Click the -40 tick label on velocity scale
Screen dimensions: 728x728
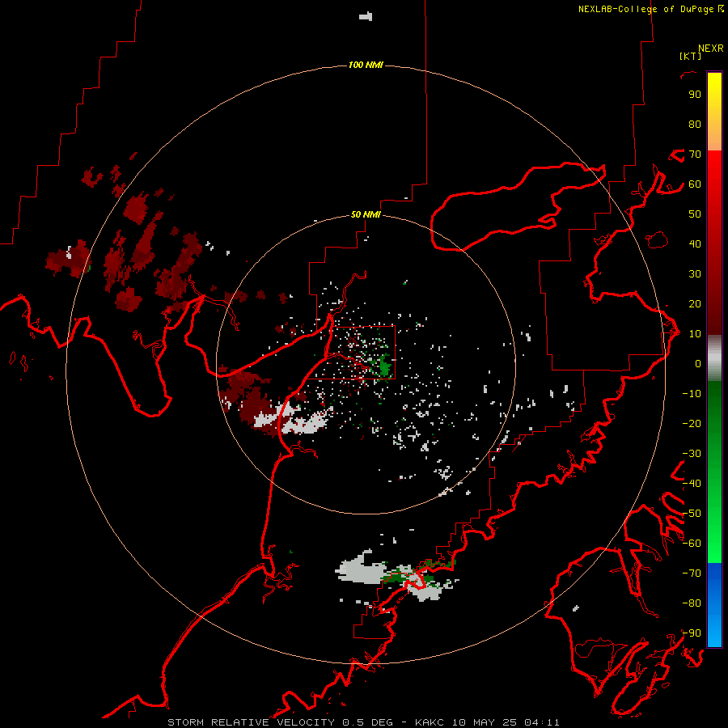point(692,484)
